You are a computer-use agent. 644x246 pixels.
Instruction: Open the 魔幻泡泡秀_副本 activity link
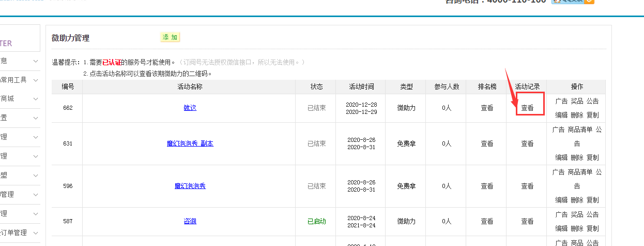190,143
